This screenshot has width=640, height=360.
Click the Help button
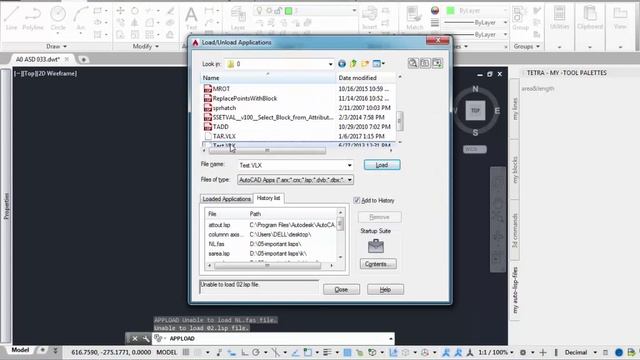[385, 289]
